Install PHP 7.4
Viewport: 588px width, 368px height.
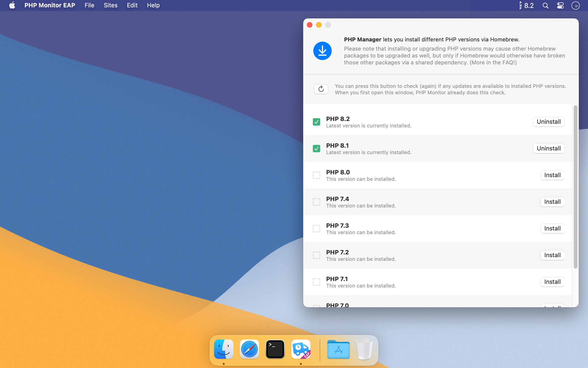[552, 202]
